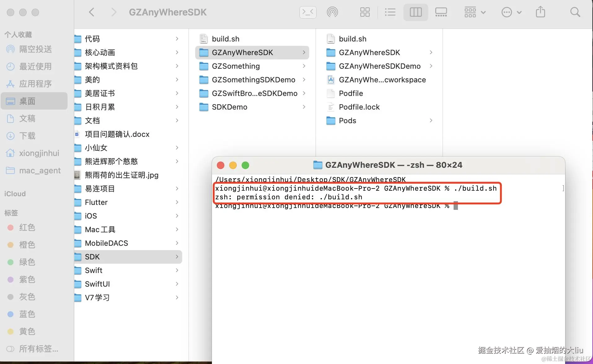Switch to gallery view
Image resolution: width=593 pixels, height=364 pixels.
tap(441, 12)
